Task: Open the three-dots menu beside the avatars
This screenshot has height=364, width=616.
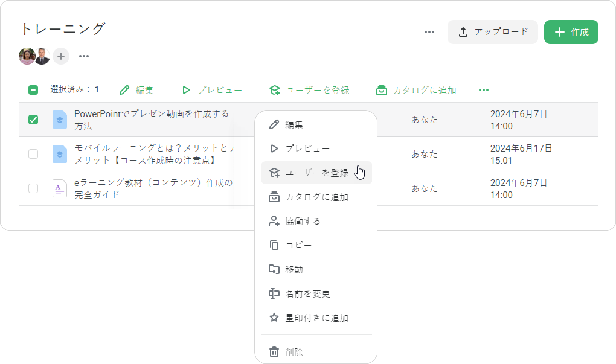Action: (x=84, y=56)
